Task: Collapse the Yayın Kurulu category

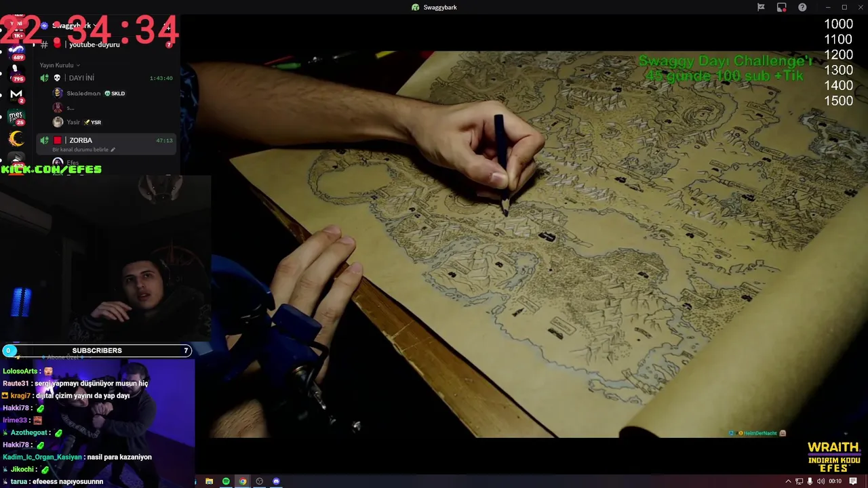Action: pos(60,65)
